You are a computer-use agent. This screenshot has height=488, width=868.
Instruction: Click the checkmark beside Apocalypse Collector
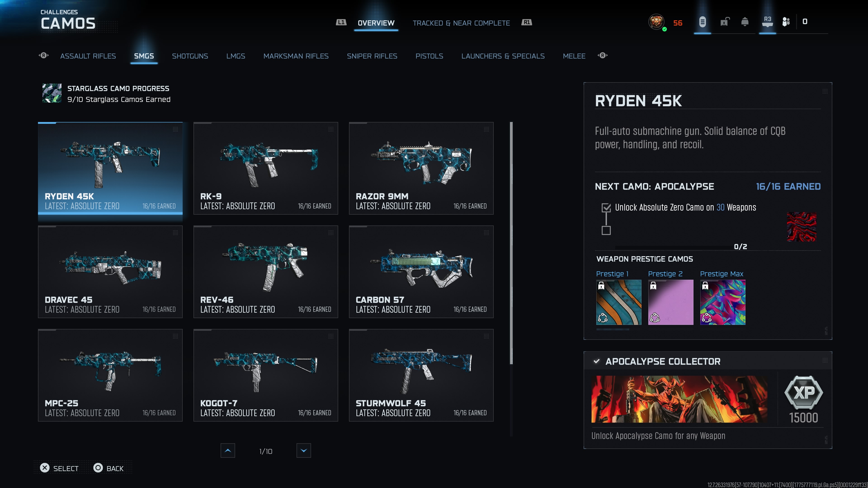tap(597, 361)
